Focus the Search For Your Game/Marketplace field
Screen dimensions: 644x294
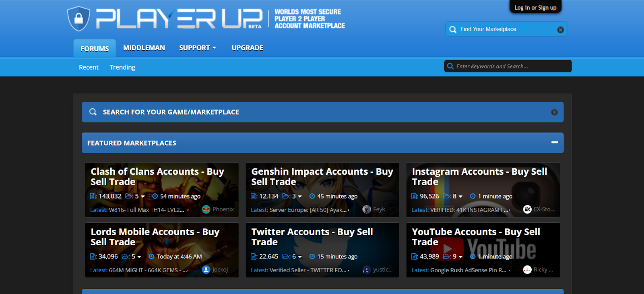[x=322, y=112]
